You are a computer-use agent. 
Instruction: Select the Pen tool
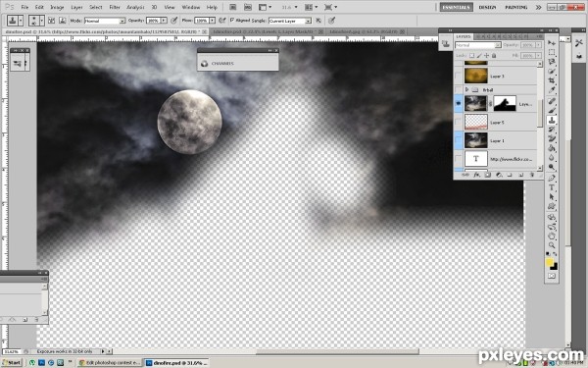551,179
